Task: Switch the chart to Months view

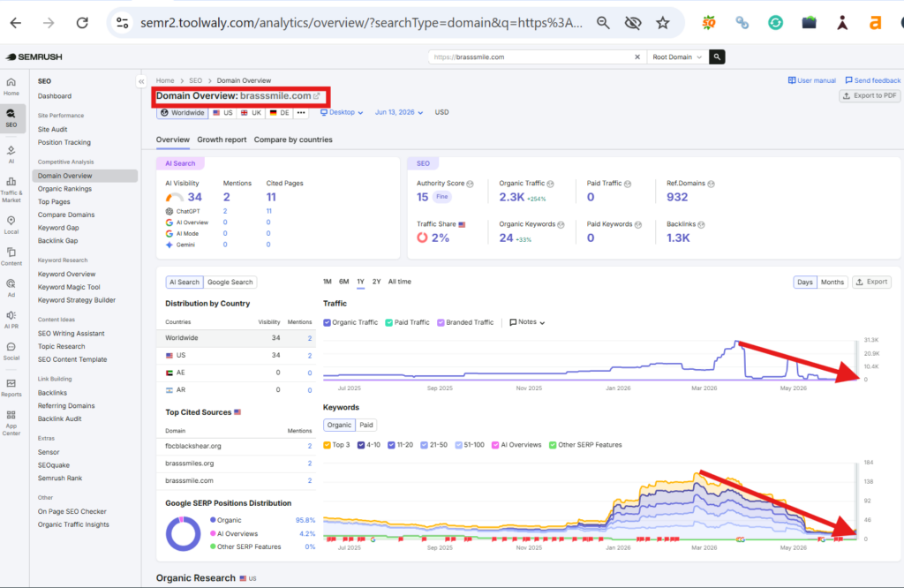Action: 832,282
